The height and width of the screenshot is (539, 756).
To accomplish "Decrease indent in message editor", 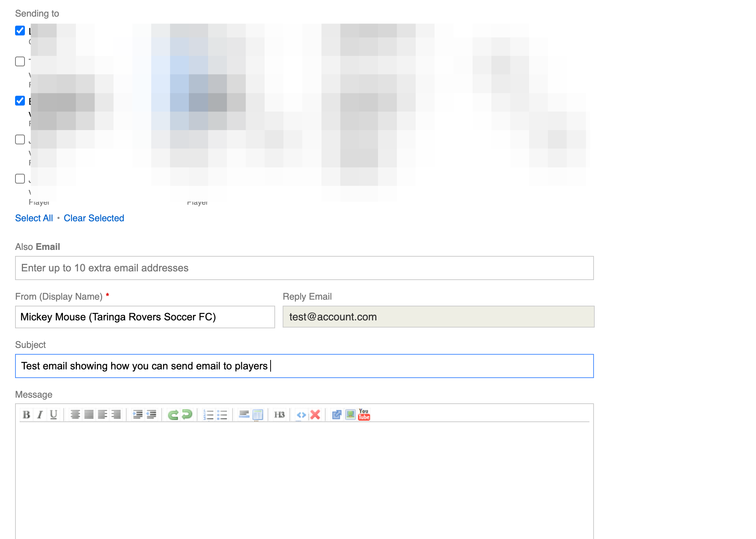I will click(152, 415).
